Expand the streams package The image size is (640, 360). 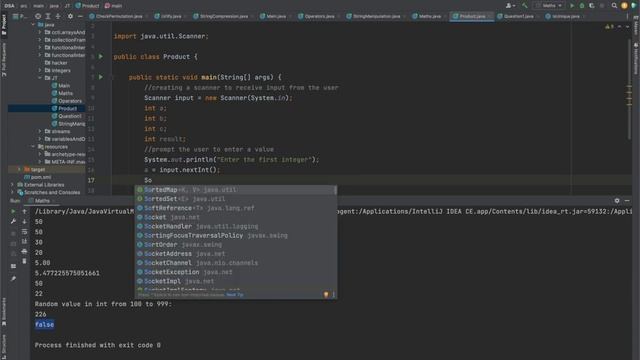[x=40, y=131]
